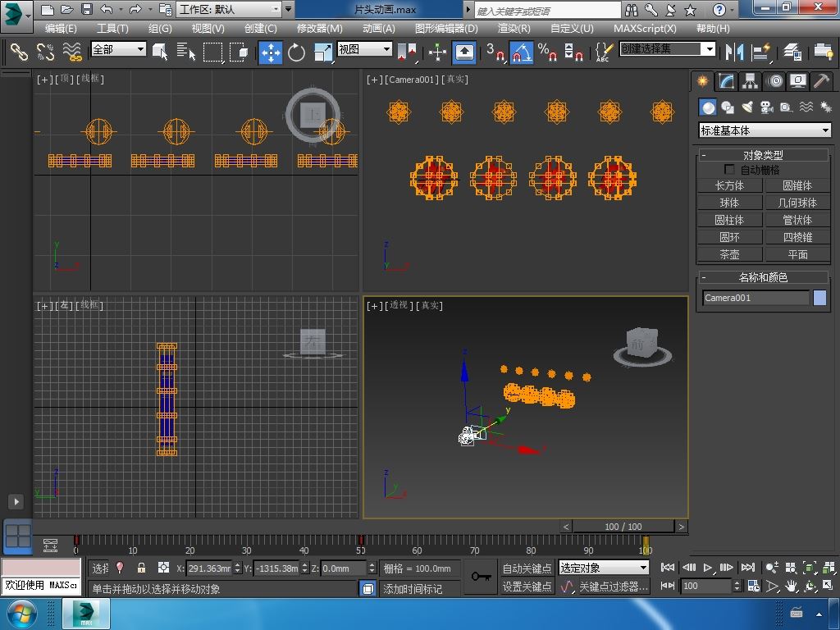Toggle the angle snap button
The image size is (840, 630).
coord(521,52)
